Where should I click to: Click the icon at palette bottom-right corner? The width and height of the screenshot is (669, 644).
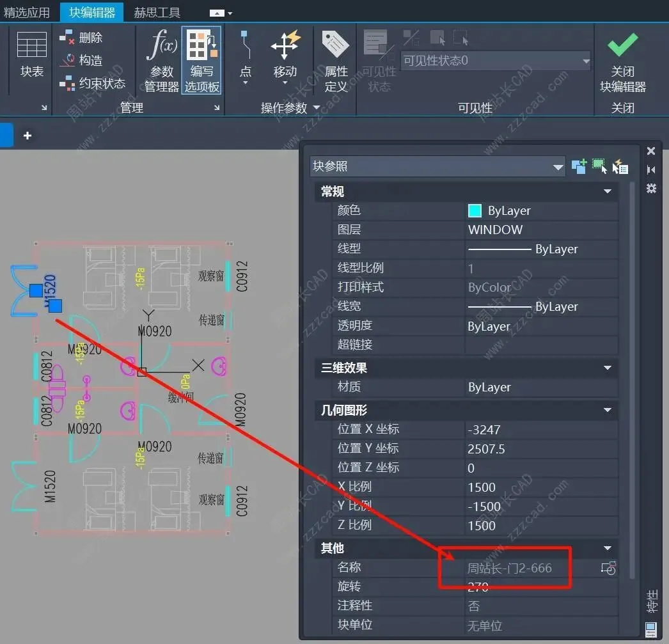[651, 629]
